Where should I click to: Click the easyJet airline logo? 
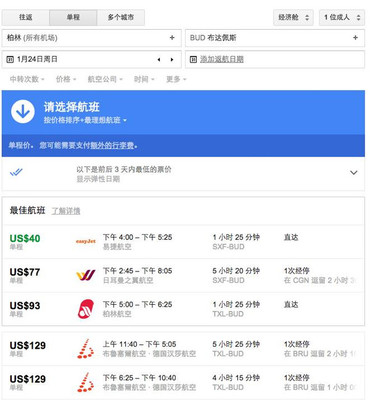tap(86, 241)
